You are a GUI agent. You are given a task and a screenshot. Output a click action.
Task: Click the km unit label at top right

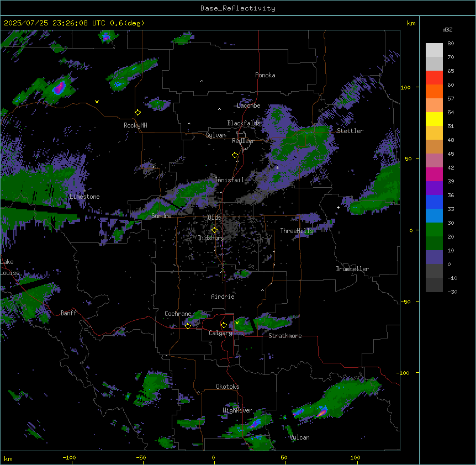pyautogui.click(x=411, y=23)
